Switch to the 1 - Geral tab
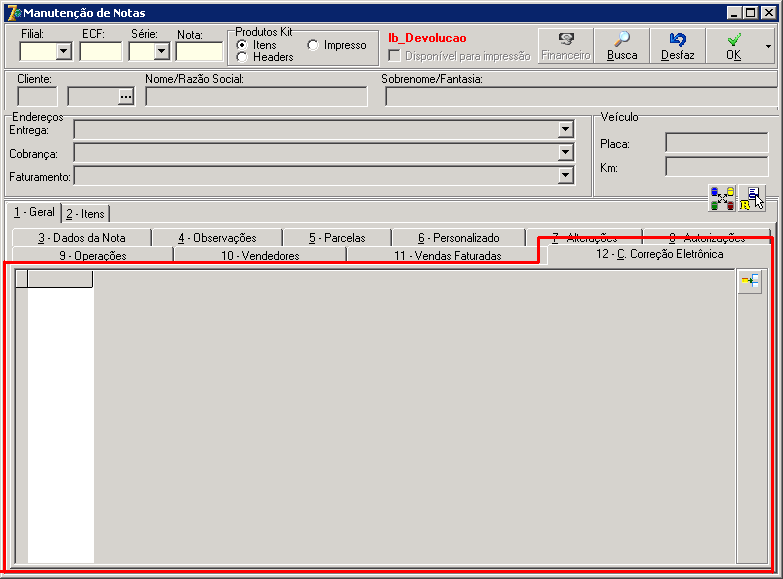The width and height of the screenshot is (783, 579). point(34,212)
